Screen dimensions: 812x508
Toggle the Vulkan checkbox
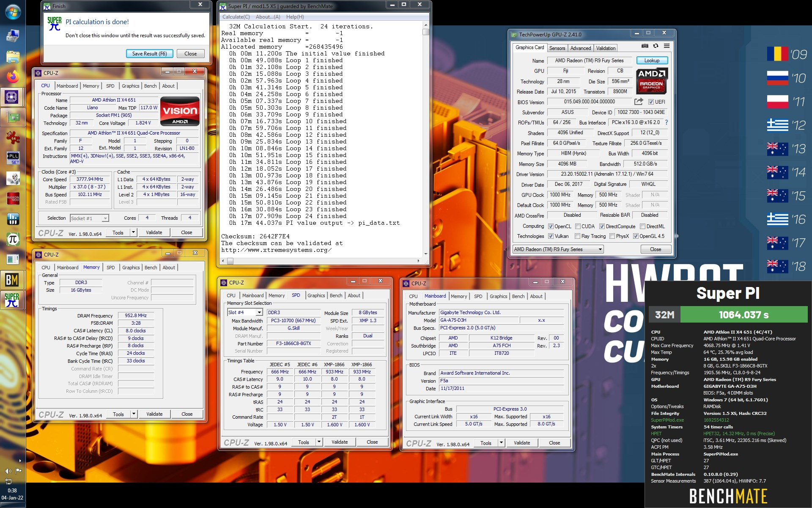551,236
